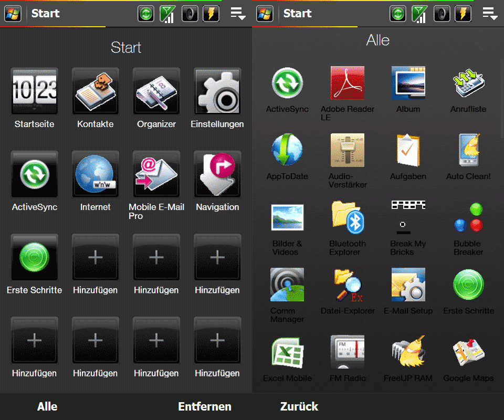Expand title bar dropdown menu on Start grid screen

pos(238,14)
